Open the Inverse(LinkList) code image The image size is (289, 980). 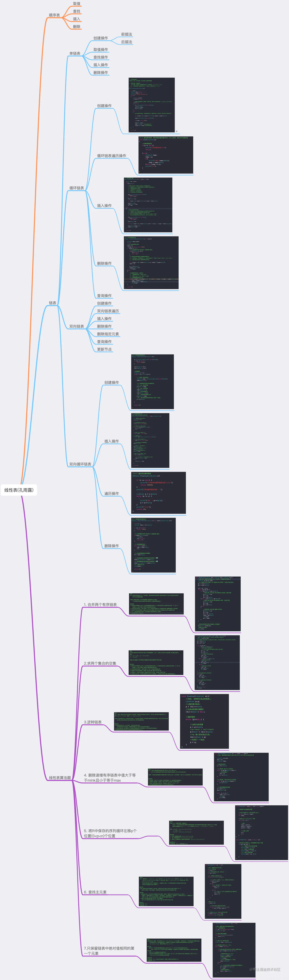pyautogui.click(x=205, y=721)
